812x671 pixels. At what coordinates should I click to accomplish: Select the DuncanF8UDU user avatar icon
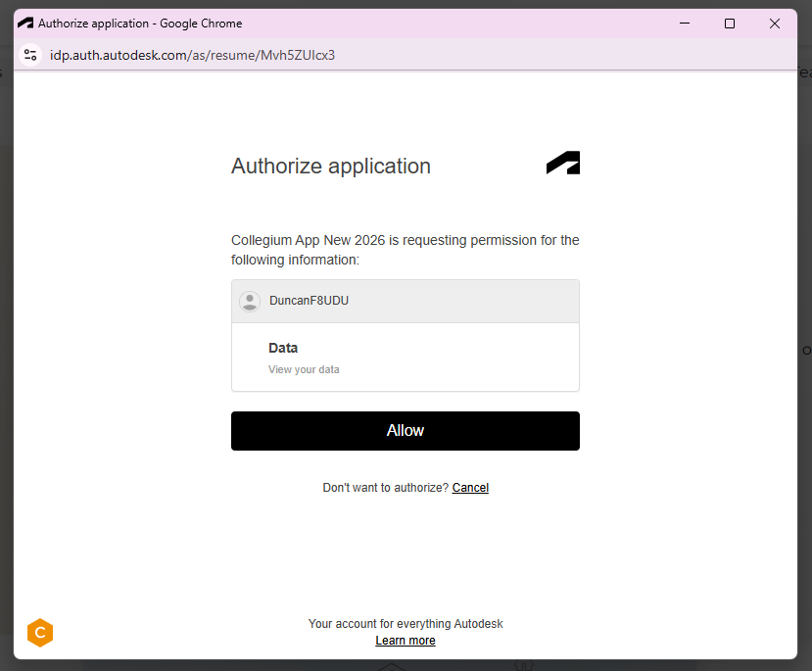250,302
